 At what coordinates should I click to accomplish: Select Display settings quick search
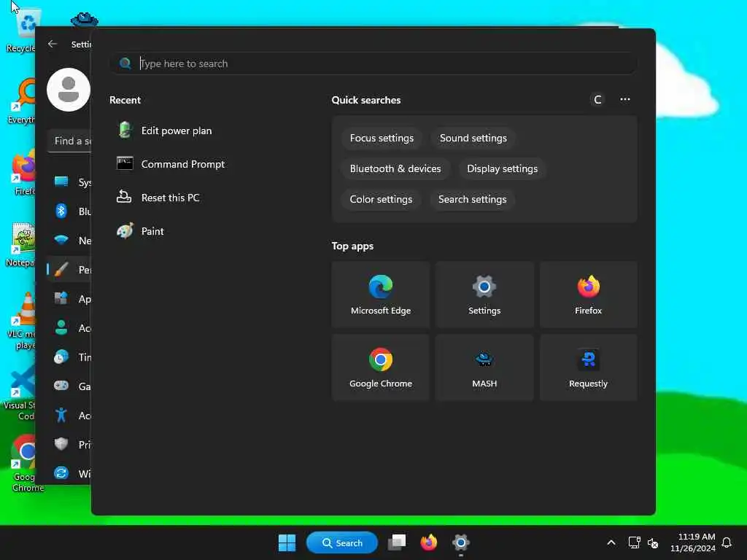(x=502, y=168)
